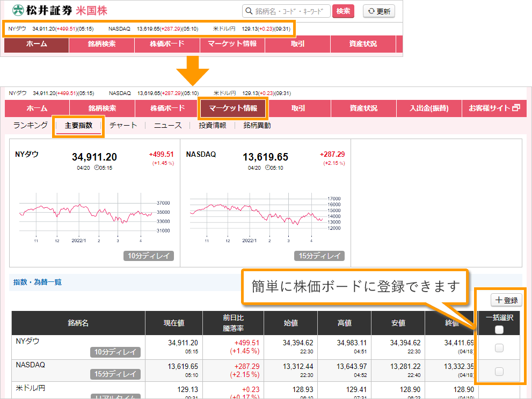
Task: Click 米ドル/円 現在値 cell 129.13
Action: coord(188,389)
